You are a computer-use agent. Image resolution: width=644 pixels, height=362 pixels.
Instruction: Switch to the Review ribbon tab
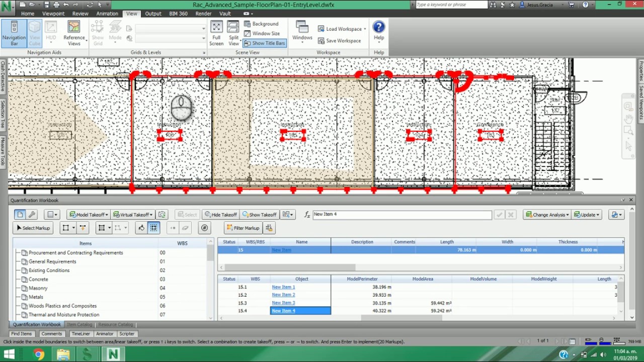coord(80,14)
